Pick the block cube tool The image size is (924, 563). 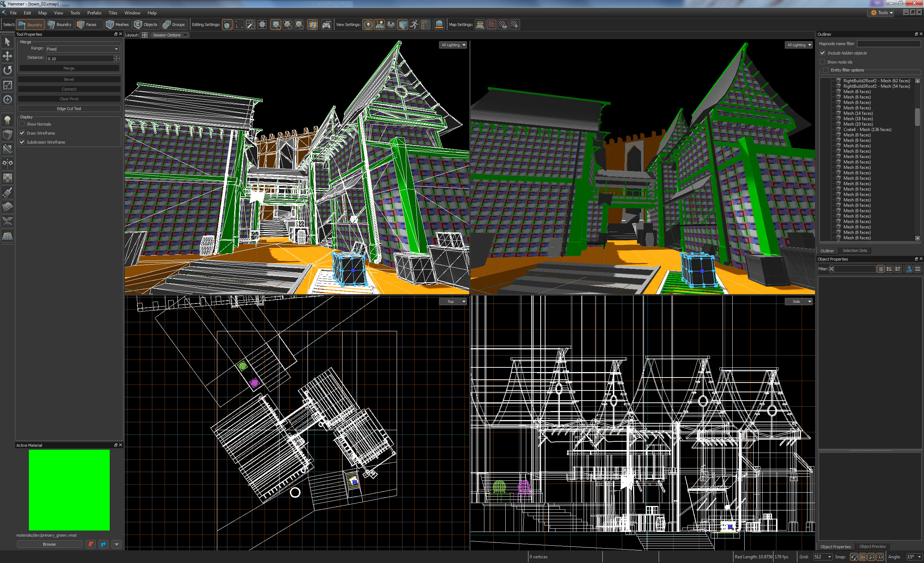8,135
